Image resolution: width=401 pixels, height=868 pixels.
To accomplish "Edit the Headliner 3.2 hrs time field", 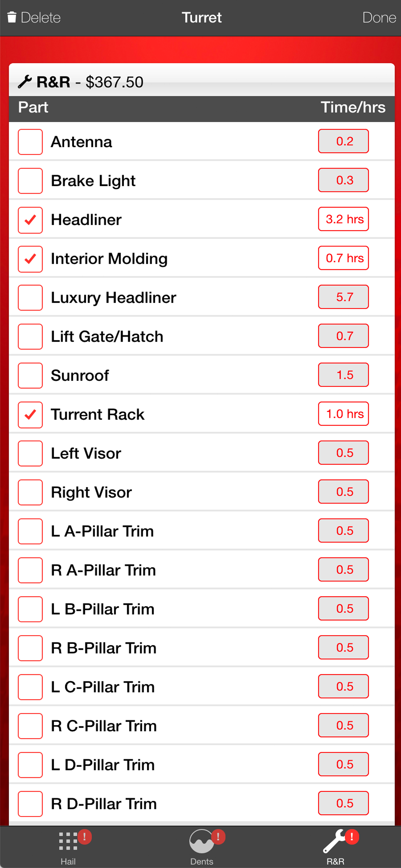I will pyautogui.click(x=344, y=219).
